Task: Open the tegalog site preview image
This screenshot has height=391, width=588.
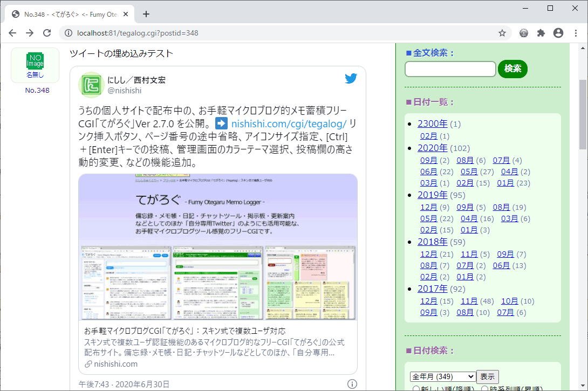Action: click(x=218, y=247)
